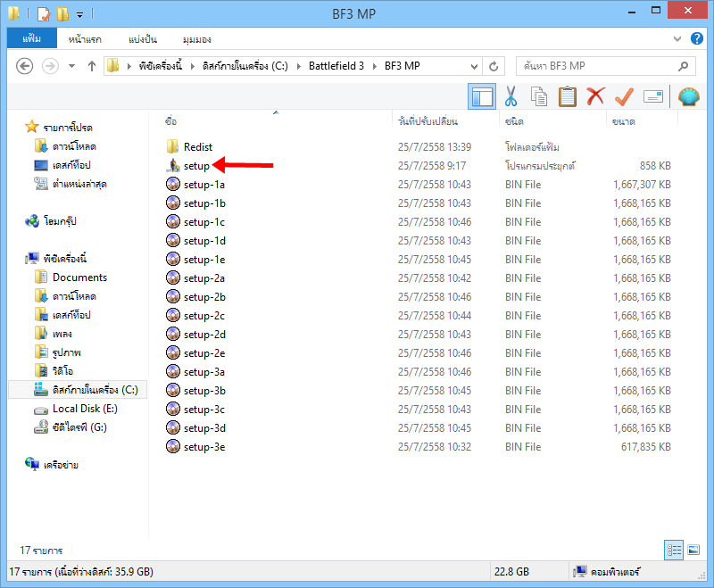Open เพลง music folder in sidebar
This screenshot has height=588, width=714.
[x=62, y=334]
